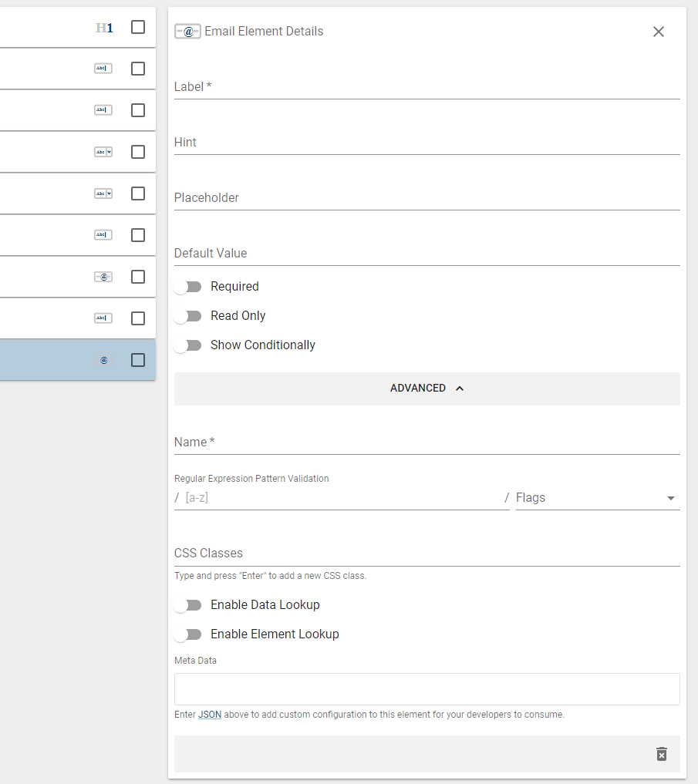Focus the Name field
Viewport: 698px width, 784px height.
(427, 442)
